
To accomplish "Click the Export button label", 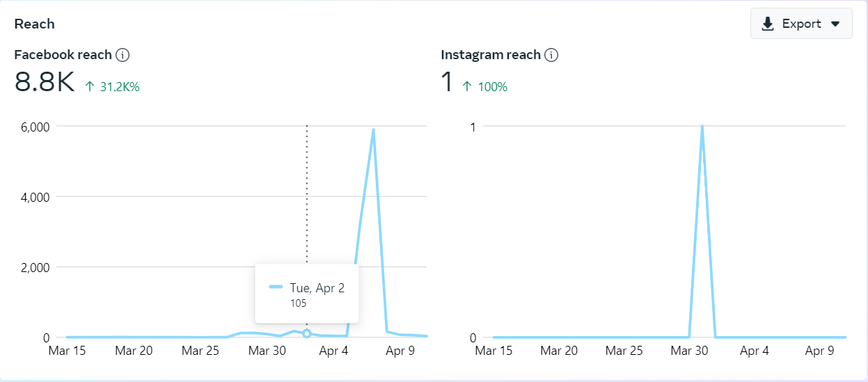I will pyautogui.click(x=801, y=24).
